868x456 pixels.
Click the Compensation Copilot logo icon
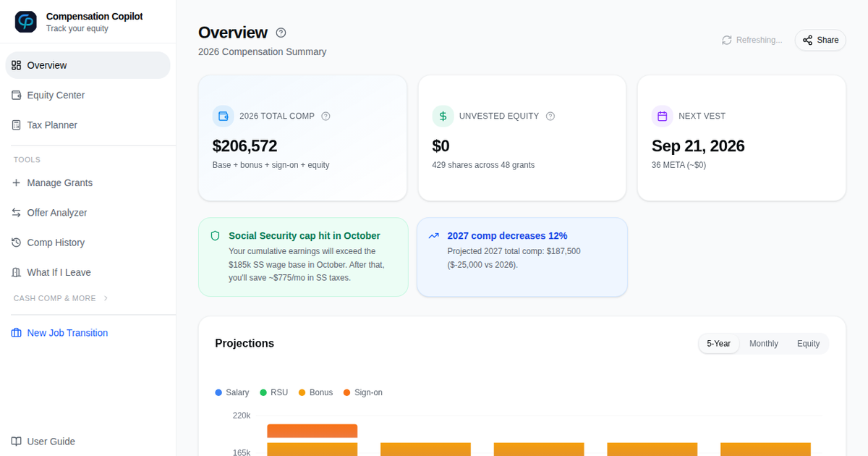point(26,22)
